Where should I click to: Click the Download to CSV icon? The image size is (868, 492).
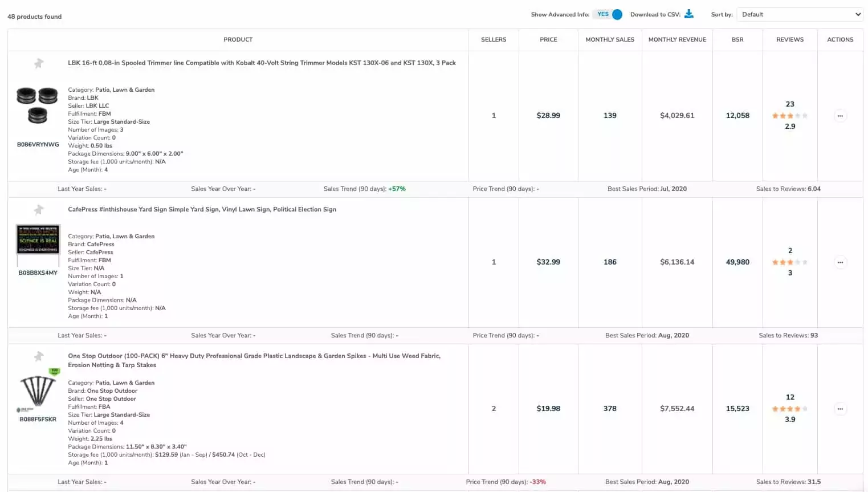point(688,14)
